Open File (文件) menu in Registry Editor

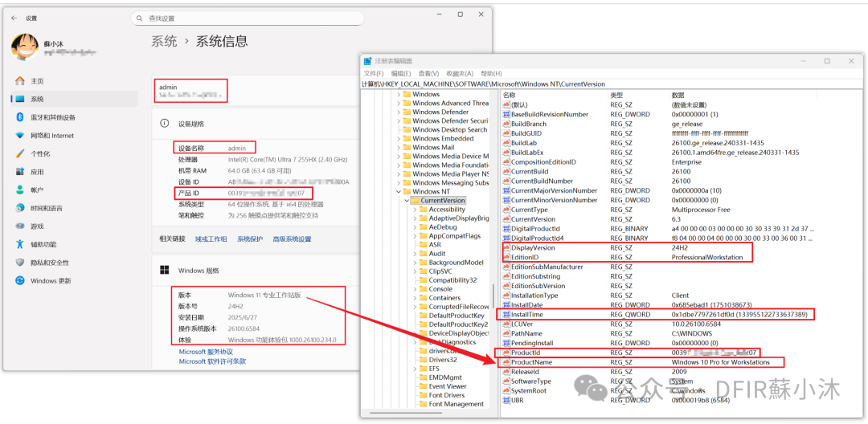click(374, 74)
